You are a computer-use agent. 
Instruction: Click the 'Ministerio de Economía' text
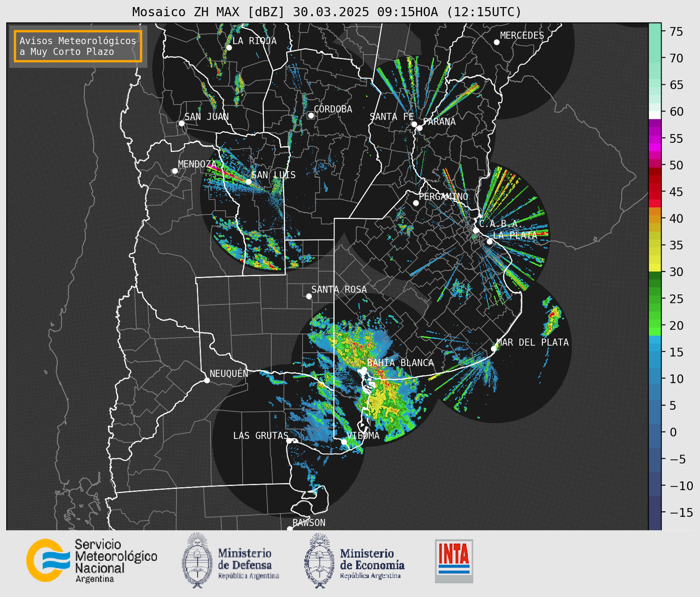[x=372, y=559]
